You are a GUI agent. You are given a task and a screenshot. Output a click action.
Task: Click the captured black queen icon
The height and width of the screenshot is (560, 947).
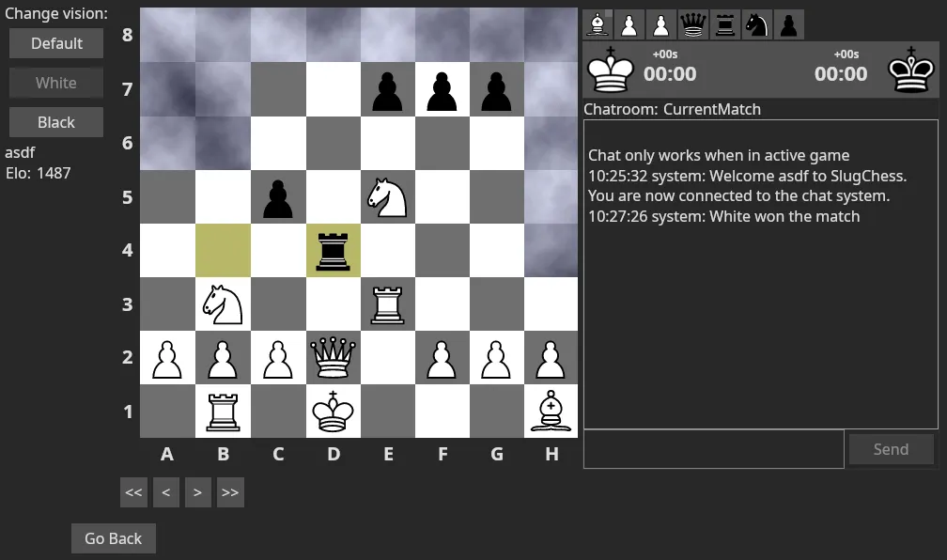coord(692,24)
